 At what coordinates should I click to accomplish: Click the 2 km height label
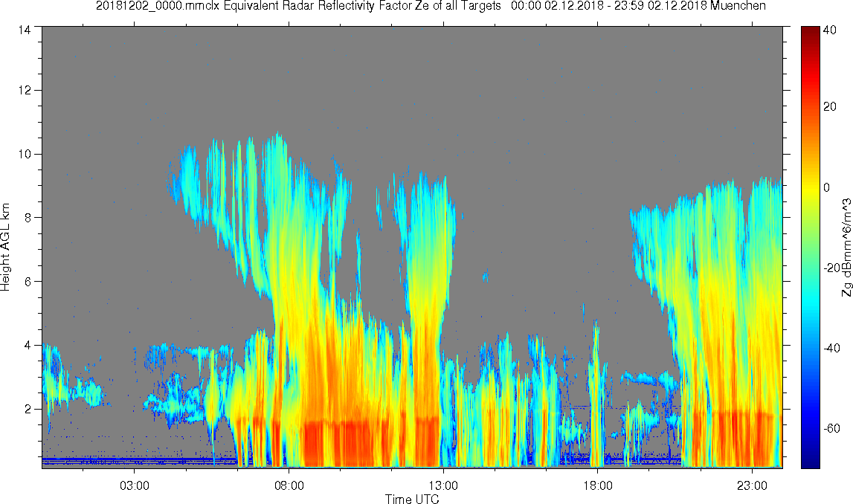pyautogui.click(x=28, y=409)
